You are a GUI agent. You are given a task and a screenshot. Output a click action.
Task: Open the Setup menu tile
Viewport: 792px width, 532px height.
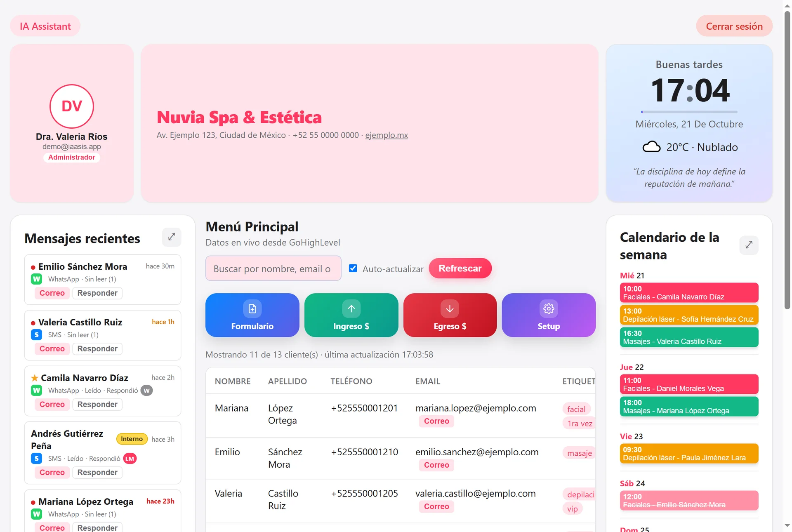[x=549, y=315]
